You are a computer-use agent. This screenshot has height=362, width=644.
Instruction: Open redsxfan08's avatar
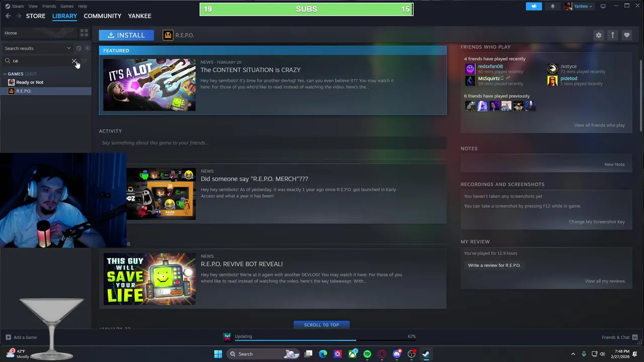(x=469, y=69)
